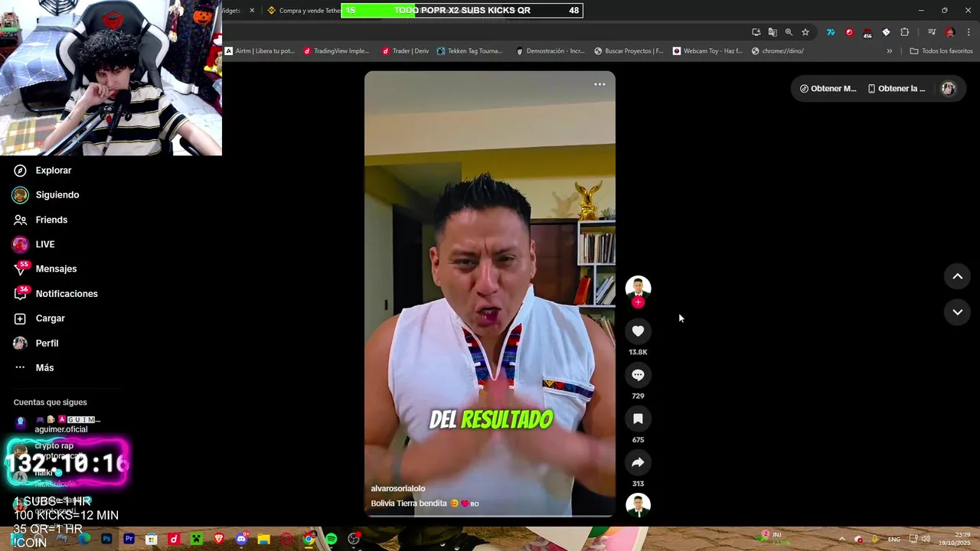Image resolution: width=980 pixels, height=551 pixels.
Task: Go to previous video with up chevron
Action: coord(957,276)
